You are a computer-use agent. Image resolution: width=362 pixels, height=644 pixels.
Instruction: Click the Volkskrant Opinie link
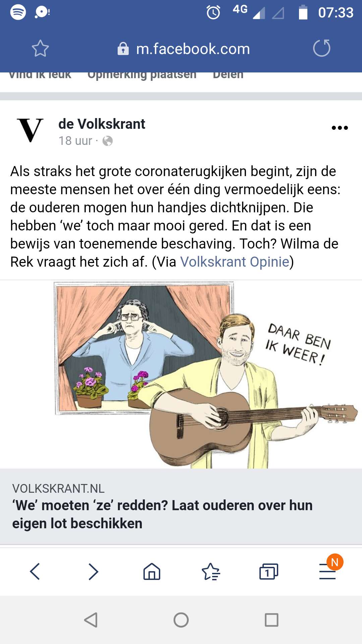[x=235, y=262]
